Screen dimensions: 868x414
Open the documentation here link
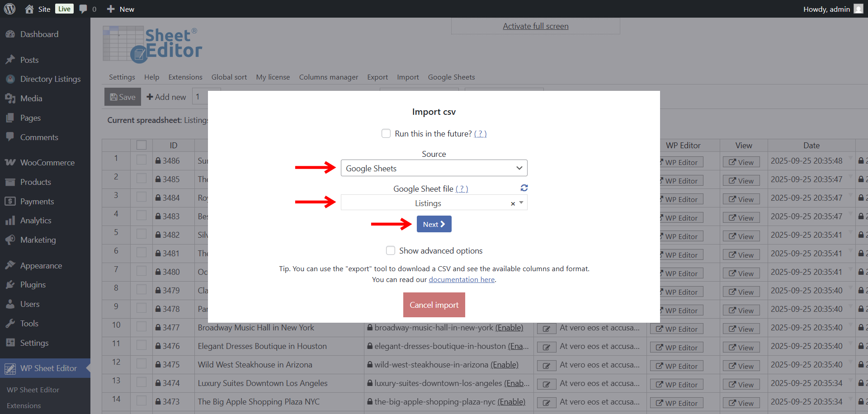coord(462,280)
